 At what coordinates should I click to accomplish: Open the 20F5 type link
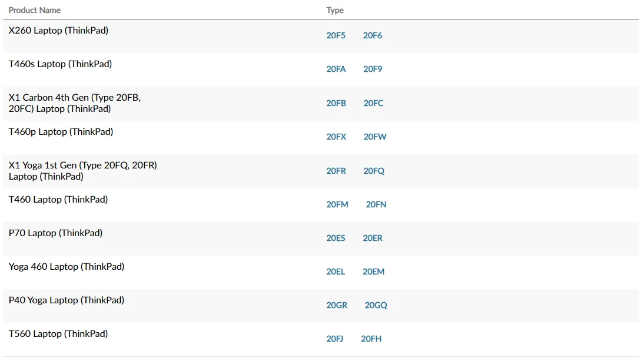pos(336,35)
